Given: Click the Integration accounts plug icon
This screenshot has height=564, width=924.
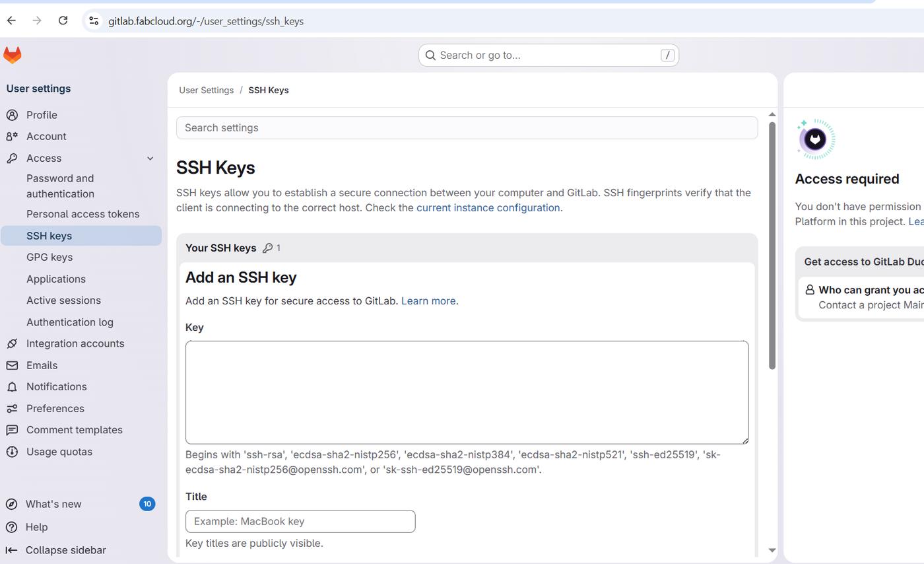Looking at the screenshot, I should (12, 343).
